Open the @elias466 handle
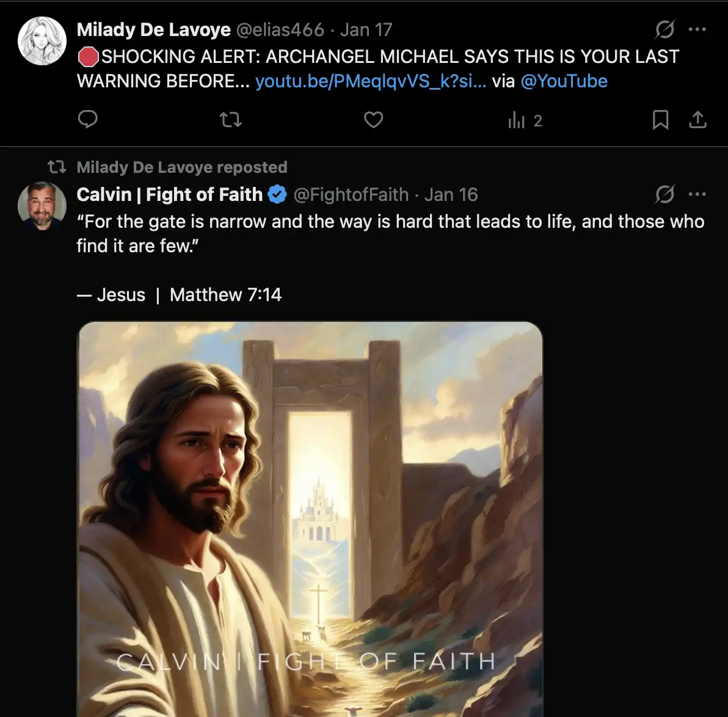The width and height of the screenshot is (728, 717). (x=280, y=29)
